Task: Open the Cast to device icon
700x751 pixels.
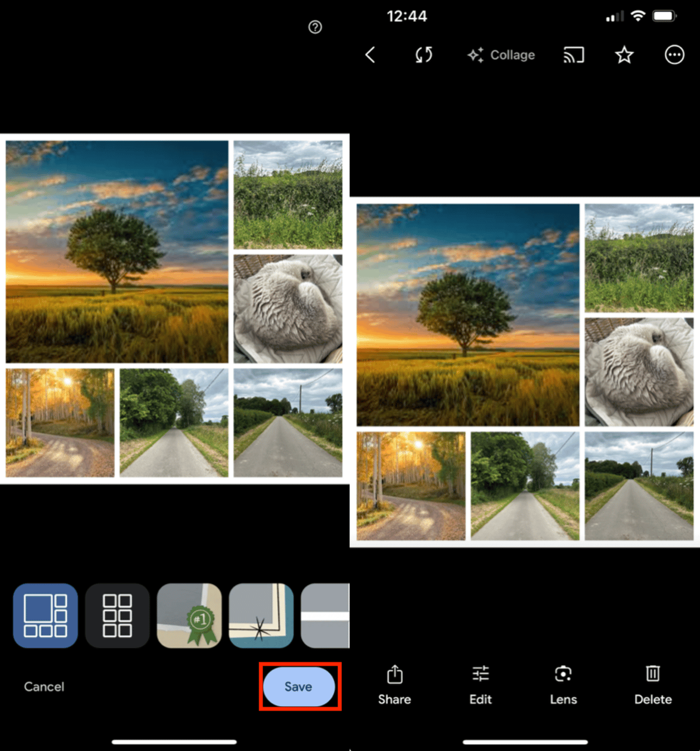Action: click(x=573, y=55)
